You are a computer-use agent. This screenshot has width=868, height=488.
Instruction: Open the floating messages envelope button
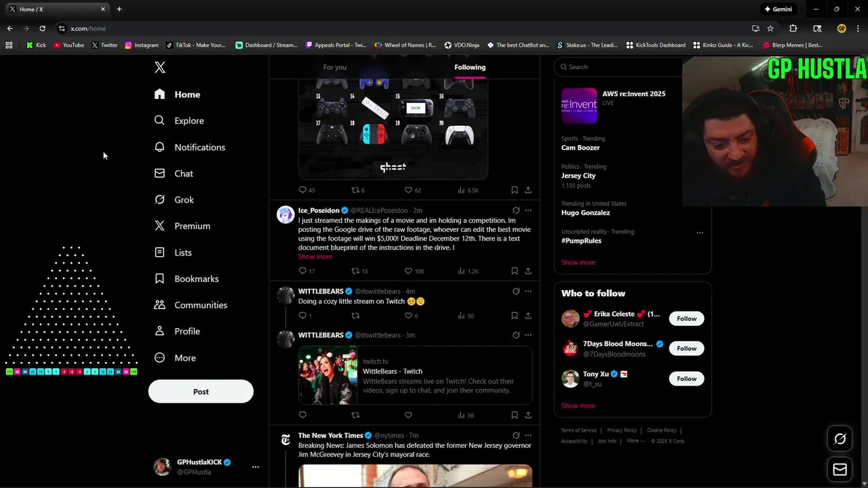click(840, 469)
